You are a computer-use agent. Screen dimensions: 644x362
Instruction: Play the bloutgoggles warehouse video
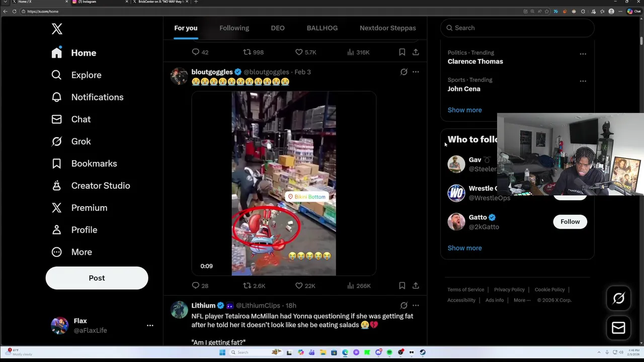284,184
